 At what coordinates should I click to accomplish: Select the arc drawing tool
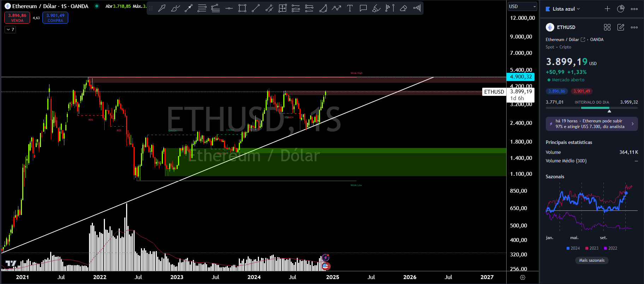pyautogui.click(x=323, y=8)
